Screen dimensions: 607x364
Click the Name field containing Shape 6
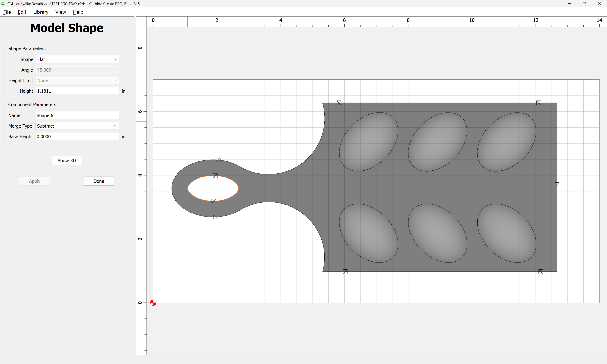[x=77, y=115]
